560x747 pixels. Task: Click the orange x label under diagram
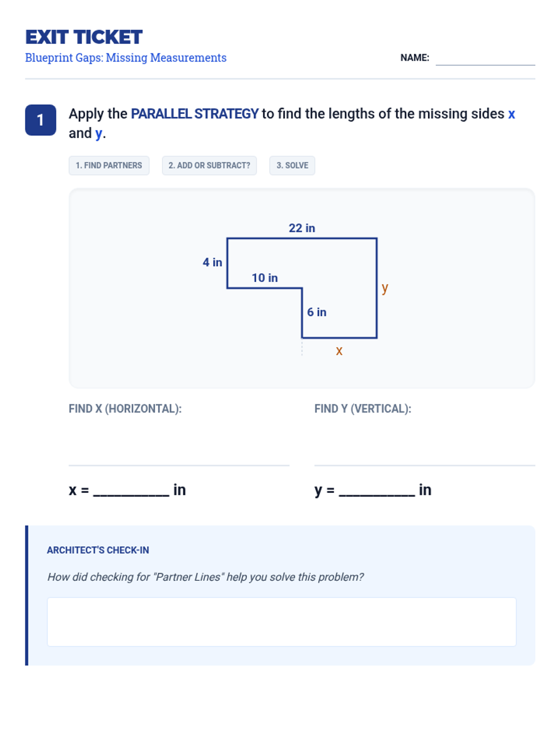(x=339, y=351)
